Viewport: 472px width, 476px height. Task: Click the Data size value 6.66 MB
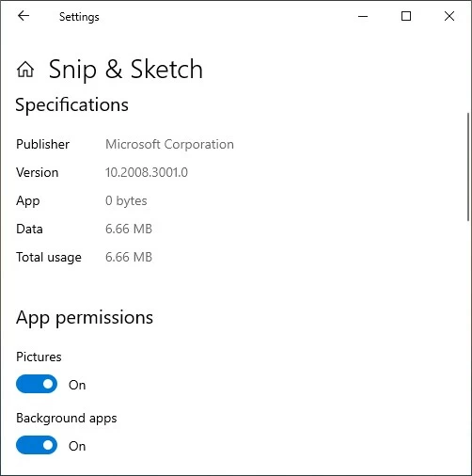[129, 229]
